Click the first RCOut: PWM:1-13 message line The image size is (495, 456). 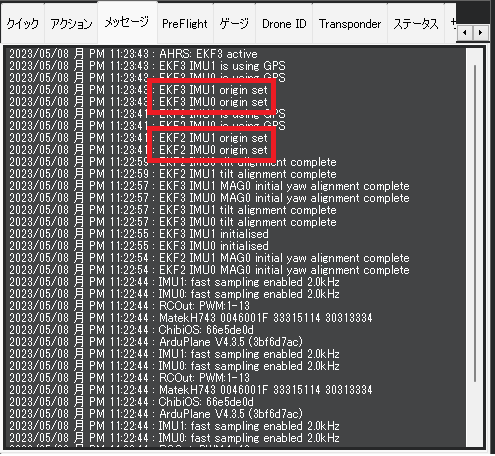pyautogui.click(x=129, y=306)
